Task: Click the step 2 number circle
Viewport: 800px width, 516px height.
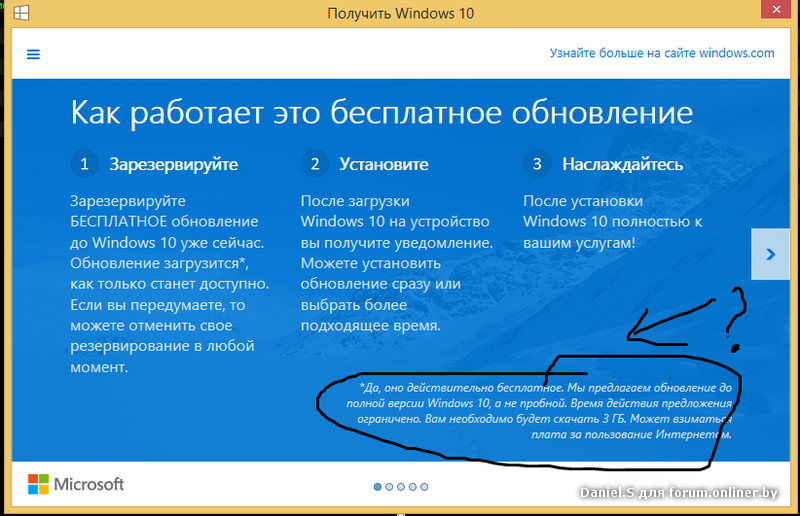Action: coord(315,164)
